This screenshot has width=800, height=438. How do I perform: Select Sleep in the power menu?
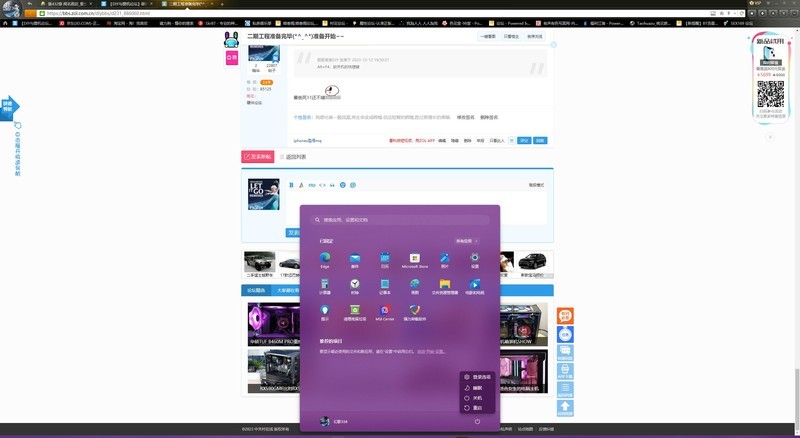coord(478,388)
